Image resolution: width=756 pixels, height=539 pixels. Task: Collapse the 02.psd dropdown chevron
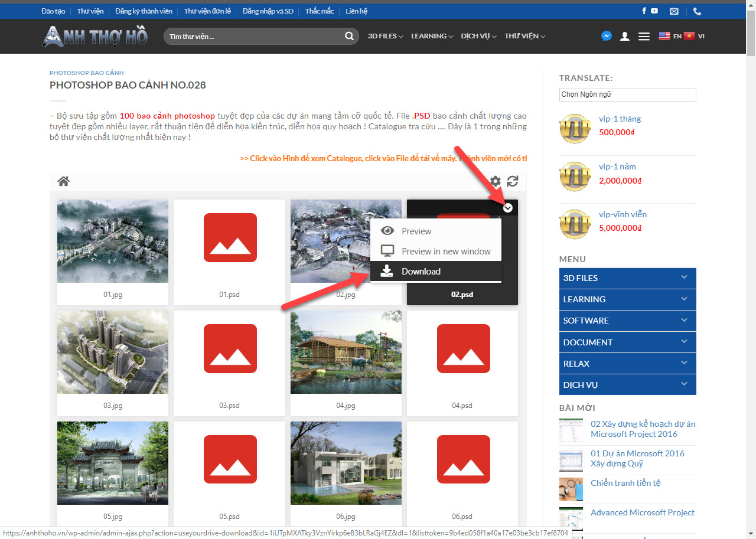tap(508, 208)
